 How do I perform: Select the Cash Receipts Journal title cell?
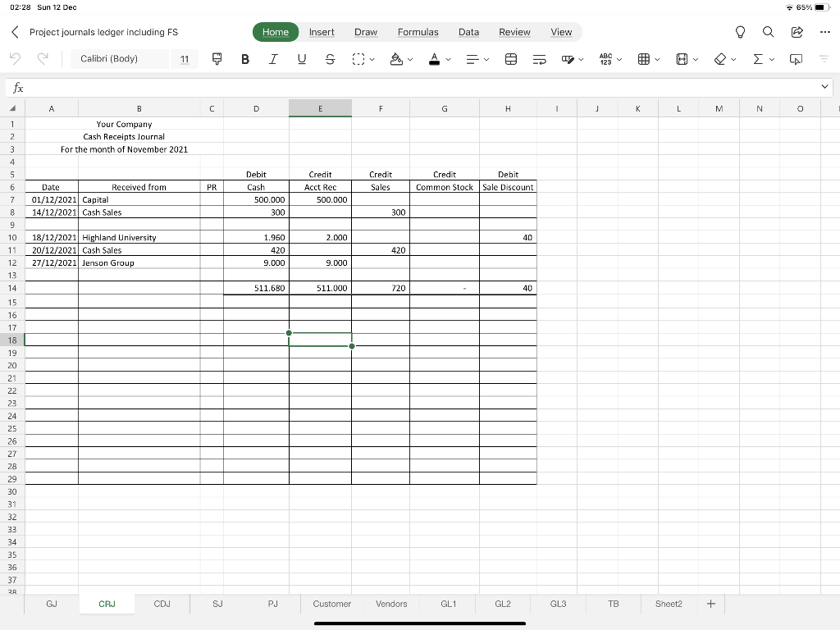[124, 137]
